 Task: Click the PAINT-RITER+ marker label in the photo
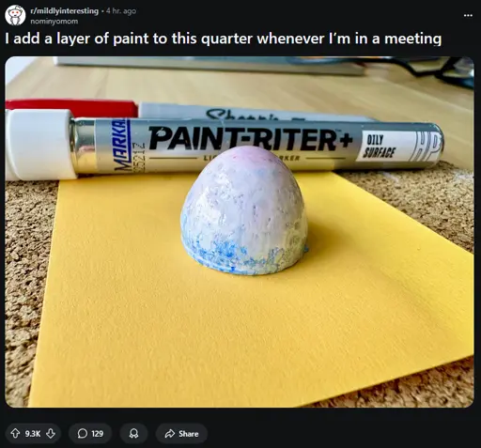247,138
